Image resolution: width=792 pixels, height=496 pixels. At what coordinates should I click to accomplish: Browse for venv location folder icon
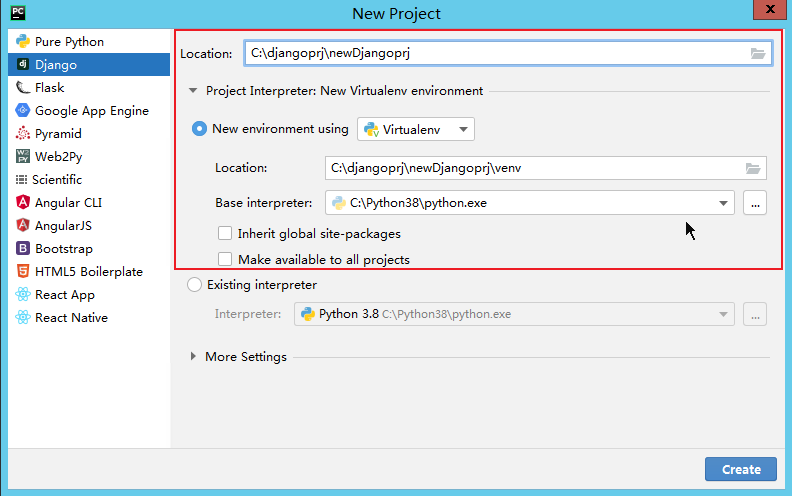pyautogui.click(x=753, y=168)
